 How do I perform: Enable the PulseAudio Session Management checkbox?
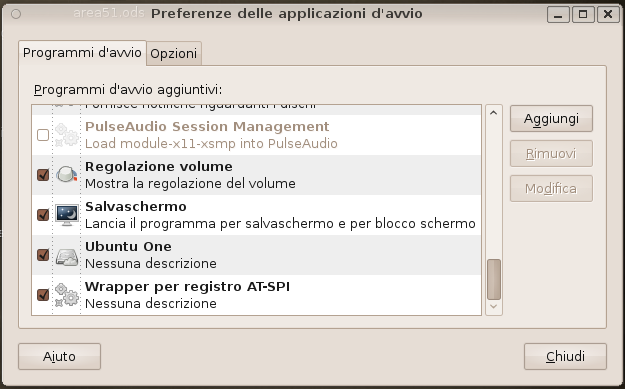click(x=43, y=135)
